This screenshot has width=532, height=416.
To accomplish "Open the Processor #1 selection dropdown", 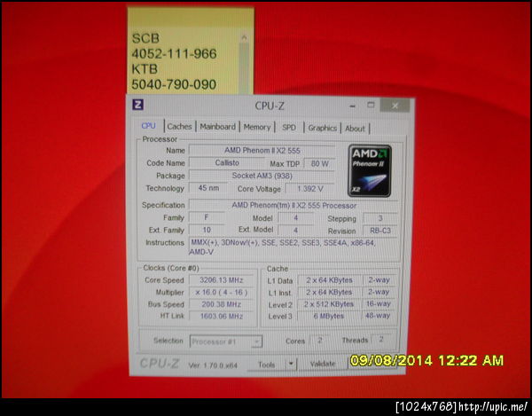I will pos(225,341).
